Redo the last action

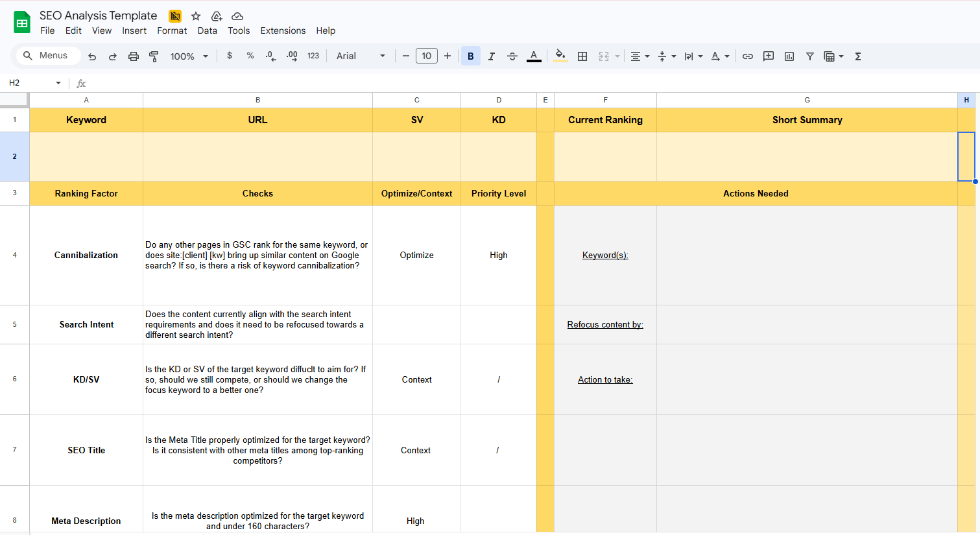[113, 56]
